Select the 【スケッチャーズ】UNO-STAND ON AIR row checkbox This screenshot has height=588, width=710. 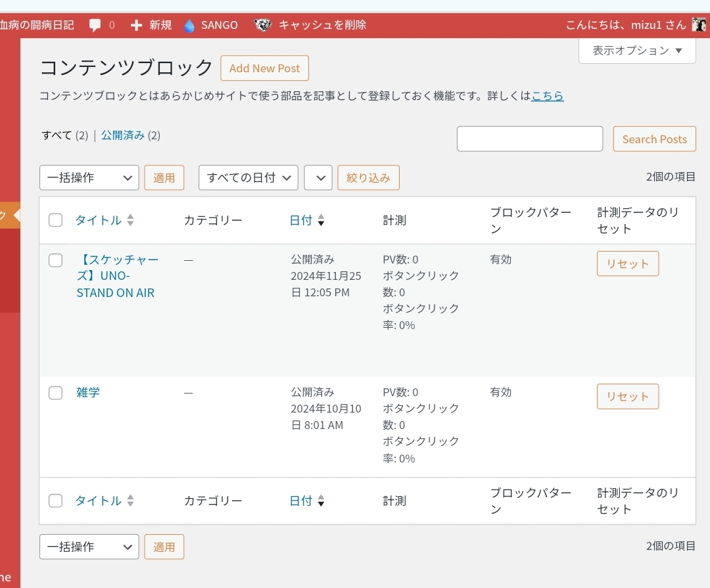point(55,260)
